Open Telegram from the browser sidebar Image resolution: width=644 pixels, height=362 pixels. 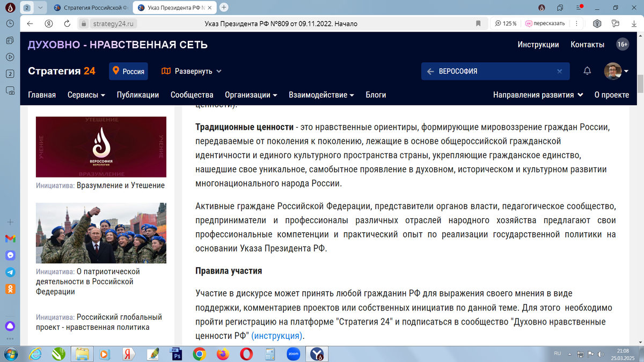(x=10, y=272)
